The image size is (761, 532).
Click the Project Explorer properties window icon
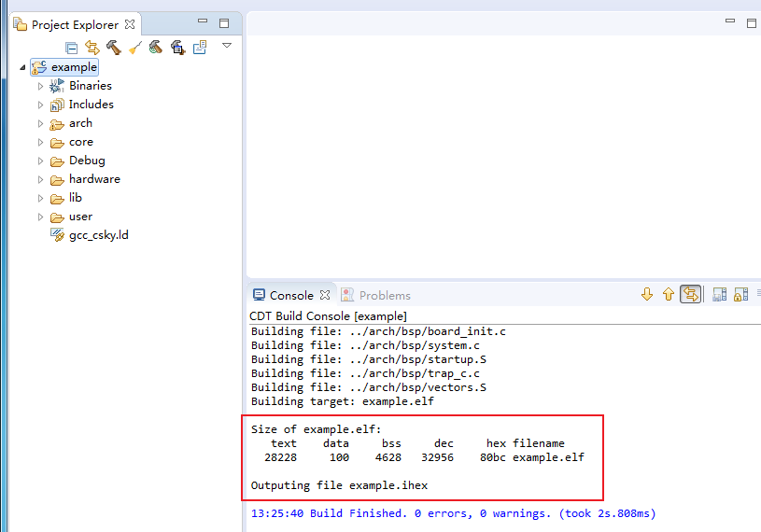(x=200, y=47)
